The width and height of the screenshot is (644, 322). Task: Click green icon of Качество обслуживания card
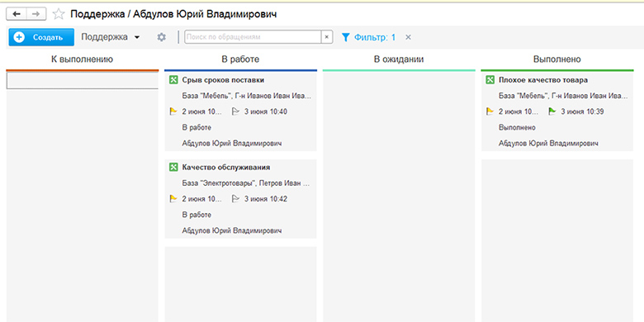(173, 167)
